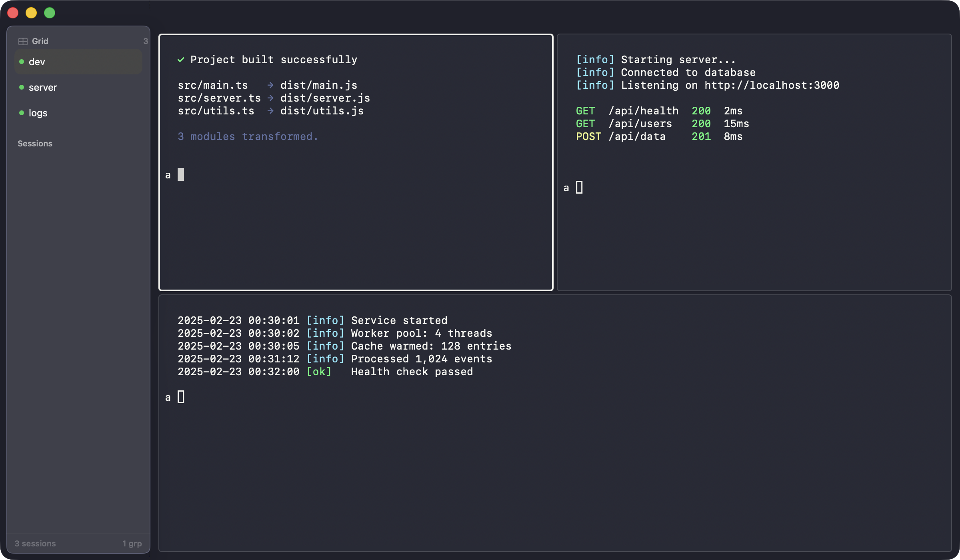Close the window with red button

click(13, 13)
